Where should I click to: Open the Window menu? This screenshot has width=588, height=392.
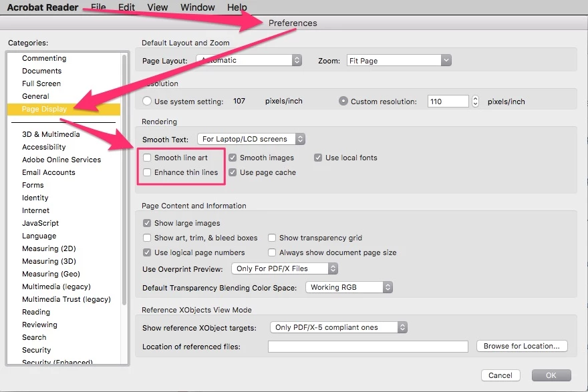[x=198, y=7]
